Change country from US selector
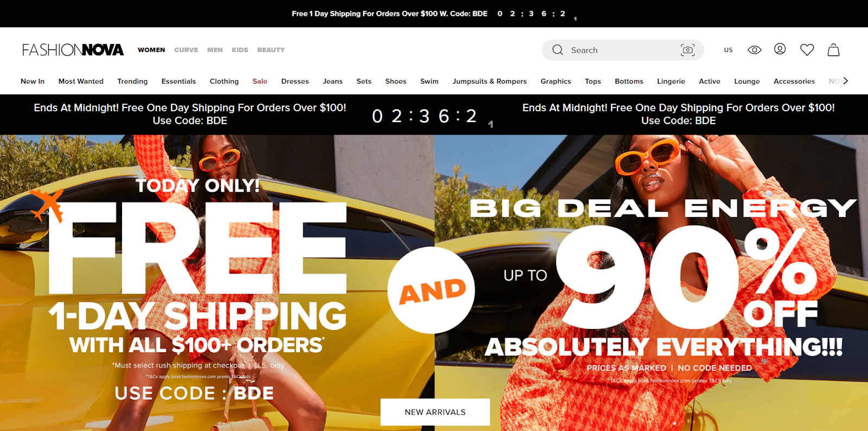 (x=728, y=50)
